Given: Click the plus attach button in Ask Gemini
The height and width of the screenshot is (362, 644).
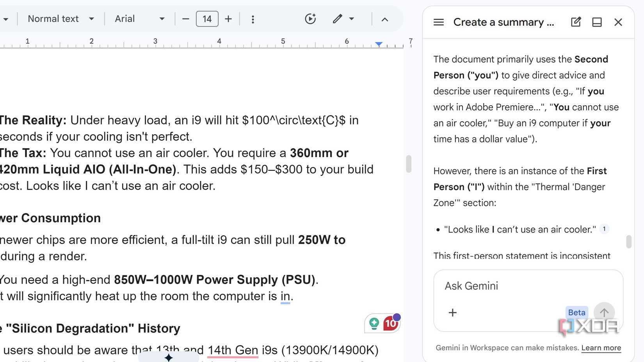Looking at the screenshot, I should tap(453, 312).
